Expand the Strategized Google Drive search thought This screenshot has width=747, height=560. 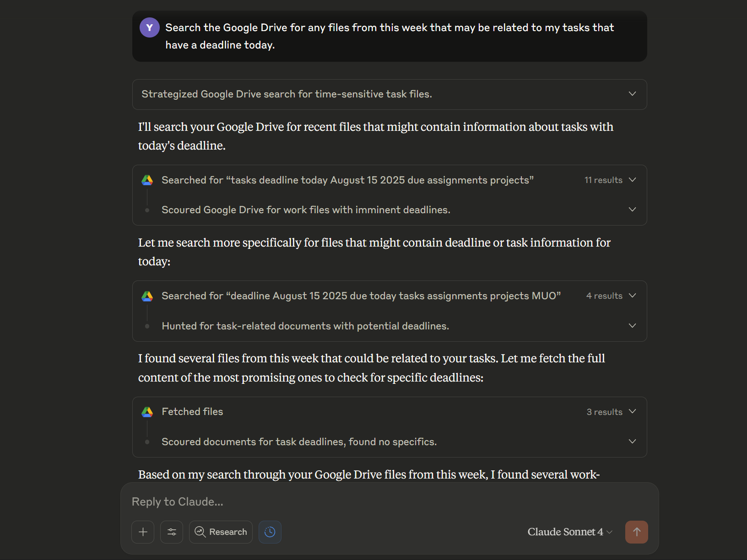click(x=390, y=94)
